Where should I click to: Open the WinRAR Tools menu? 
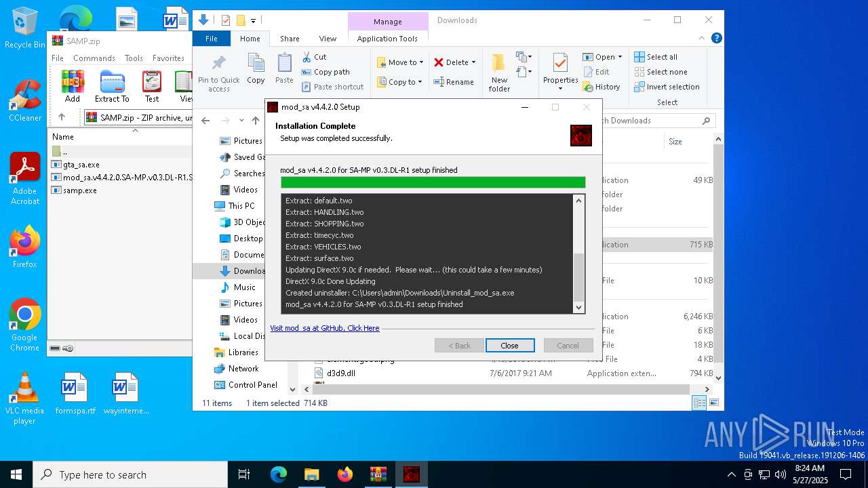click(134, 58)
